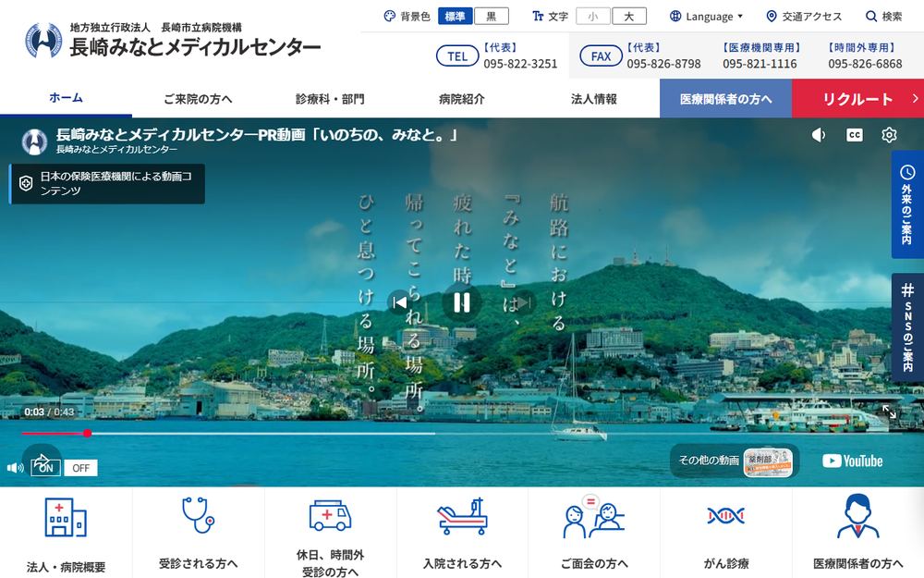
Task: Click the hospital logo emblem in header
Action: tap(43, 40)
